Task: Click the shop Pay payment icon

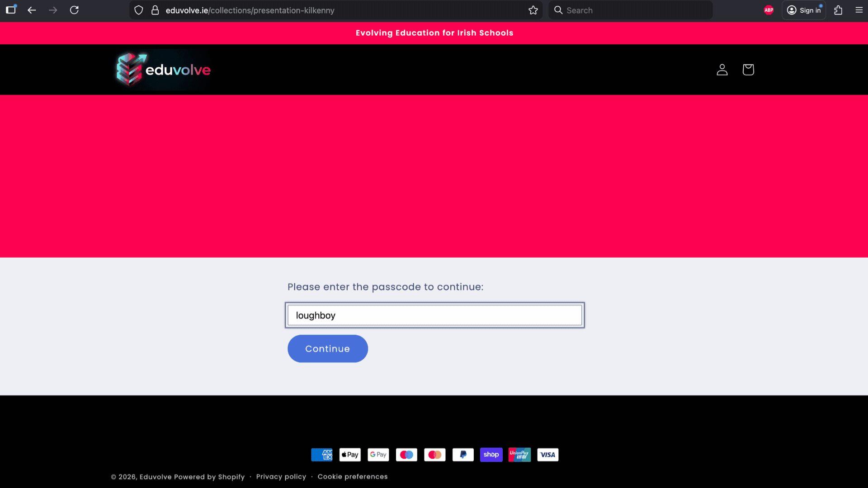Action: pyautogui.click(x=491, y=455)
